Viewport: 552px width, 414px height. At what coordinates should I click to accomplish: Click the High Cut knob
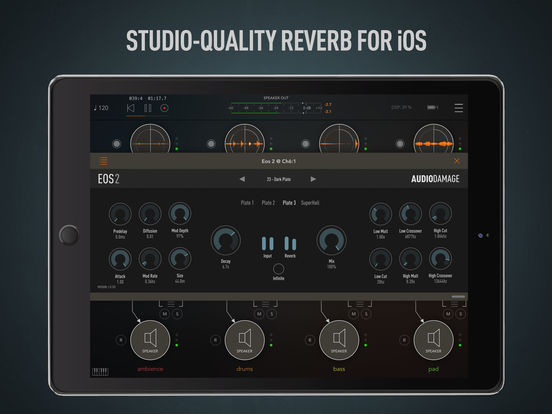[x=440, y=213]
